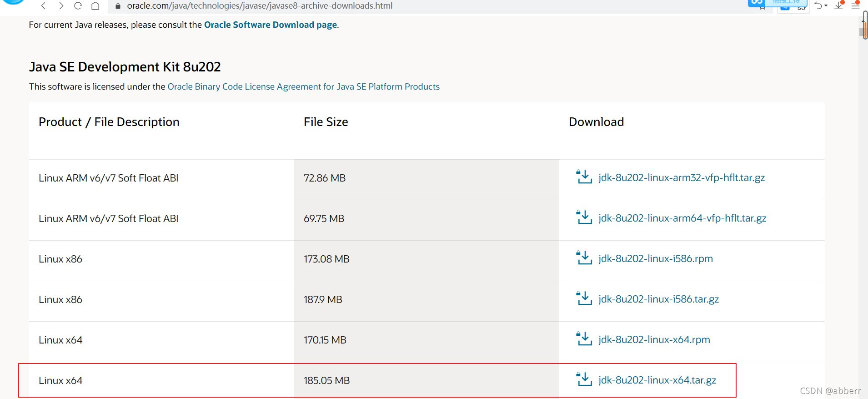
Task: Click the padlock site security icon
Action: 118,6
